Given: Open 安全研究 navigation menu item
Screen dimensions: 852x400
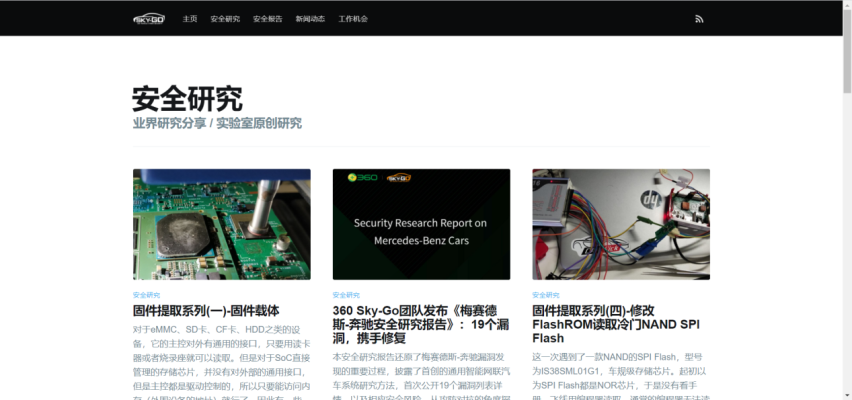Looking at the screenshot, I should 225,18.
